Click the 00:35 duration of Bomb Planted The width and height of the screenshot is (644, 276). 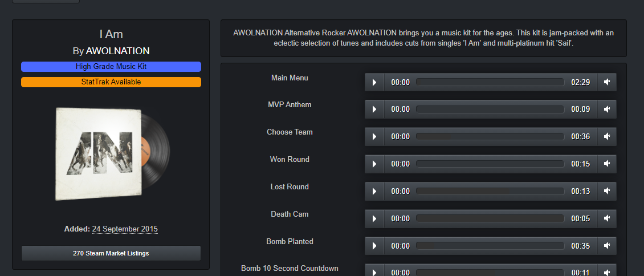(580, 246)
